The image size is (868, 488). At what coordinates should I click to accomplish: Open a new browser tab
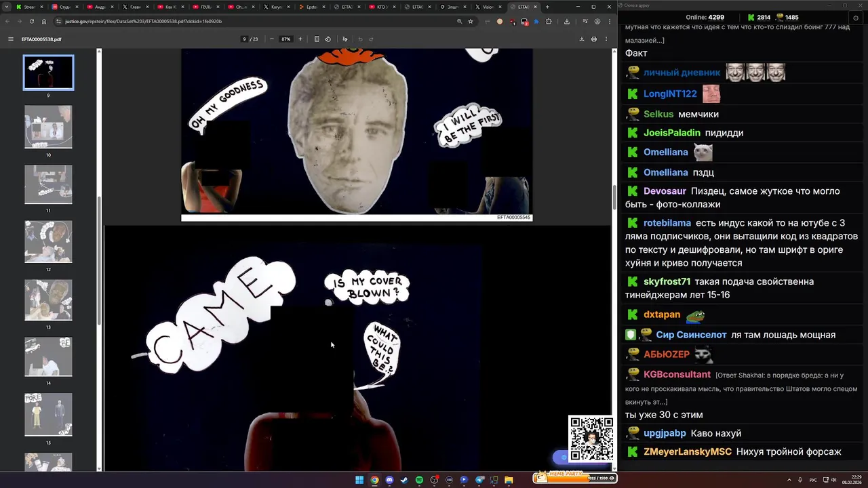click(547, 7)
